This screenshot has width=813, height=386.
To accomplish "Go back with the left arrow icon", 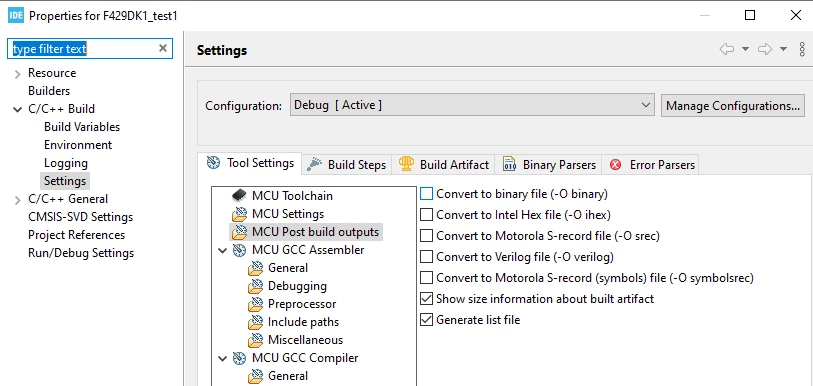I will pyautogui.click(x=727, y=49).
